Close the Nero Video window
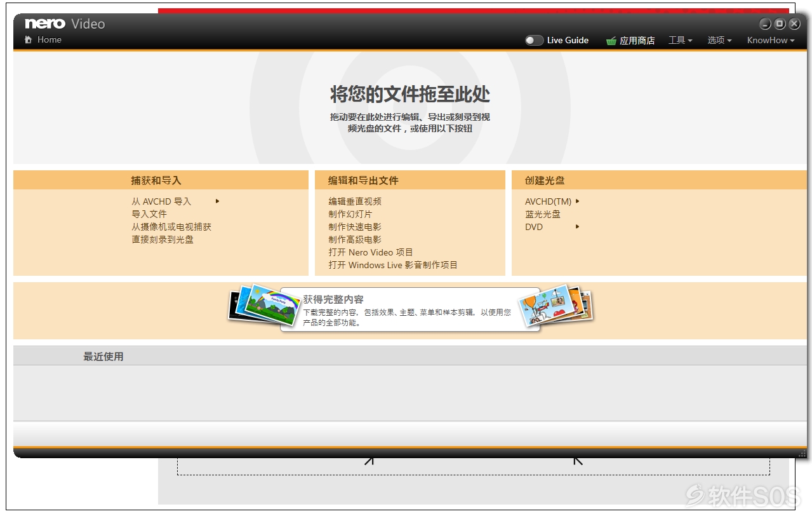The image size is (812, 516). 794,24
